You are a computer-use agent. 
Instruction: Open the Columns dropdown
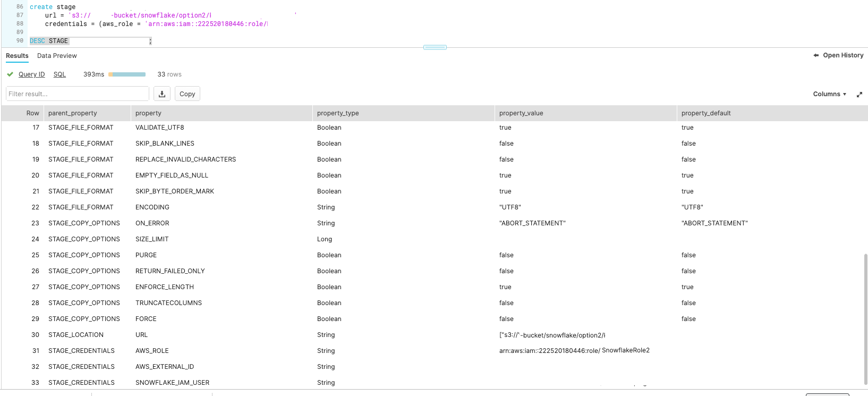(829, 94)
